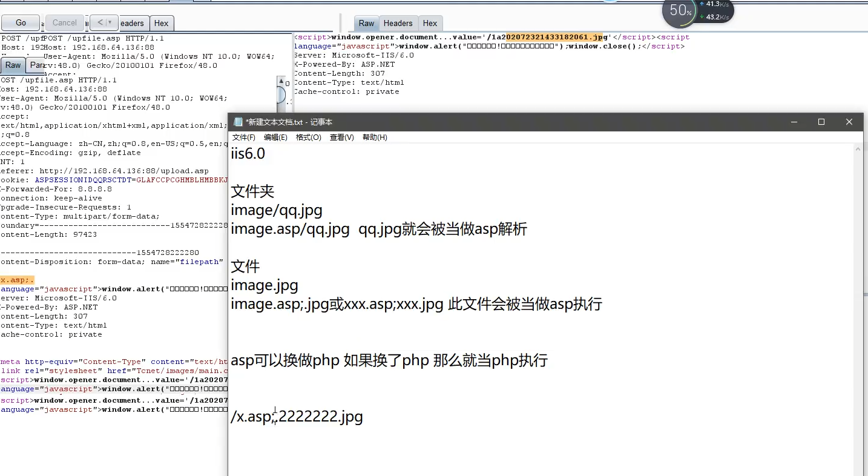Click the Burp request pane scrollbar up arrow
The height and width of the screenshot is (476, 868).
click(281, 81)
